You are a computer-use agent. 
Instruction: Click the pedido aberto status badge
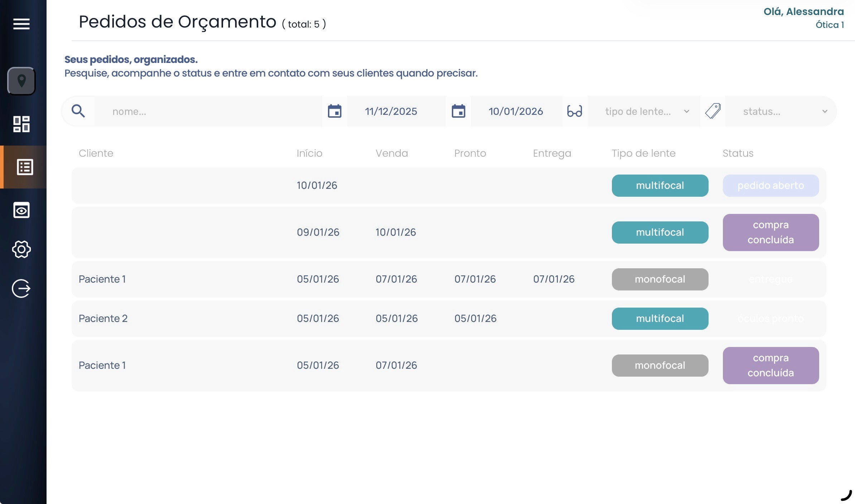(x=771, y=186)
